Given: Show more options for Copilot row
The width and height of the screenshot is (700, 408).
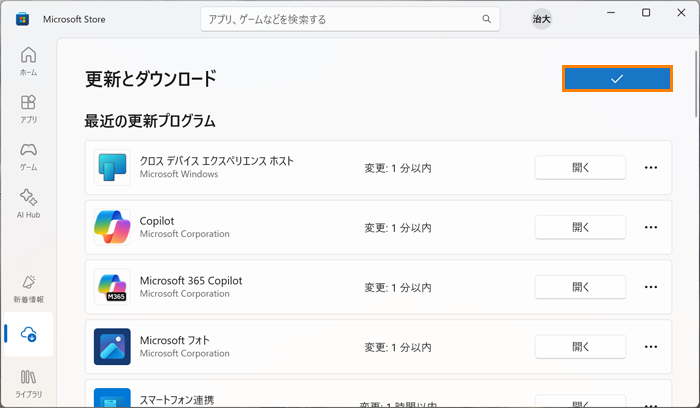Looking at the screenshot, I should pyautogui.click(x=650, y=227).
